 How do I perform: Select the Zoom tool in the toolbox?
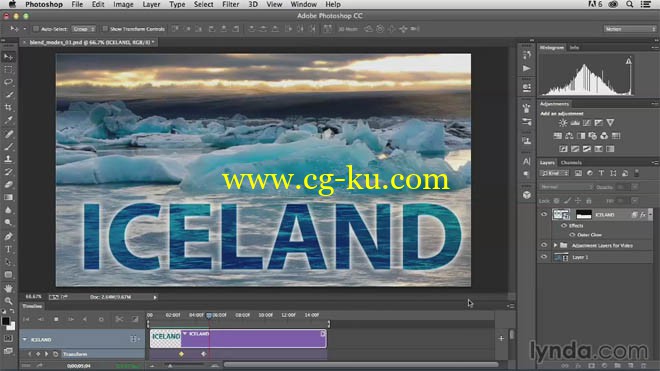click(x=8, y=301)
